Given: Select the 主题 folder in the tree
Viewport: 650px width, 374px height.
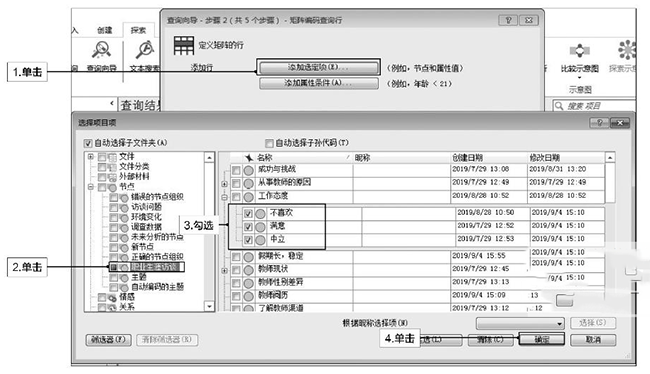Looking at the screenshot, I should [x=138, y=277].
